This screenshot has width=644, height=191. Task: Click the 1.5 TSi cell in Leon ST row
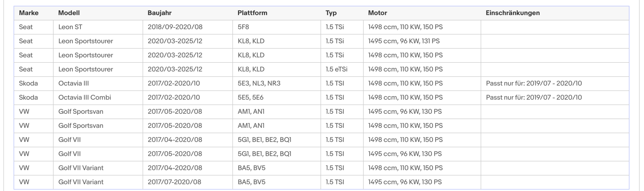(x=342, y=27)
